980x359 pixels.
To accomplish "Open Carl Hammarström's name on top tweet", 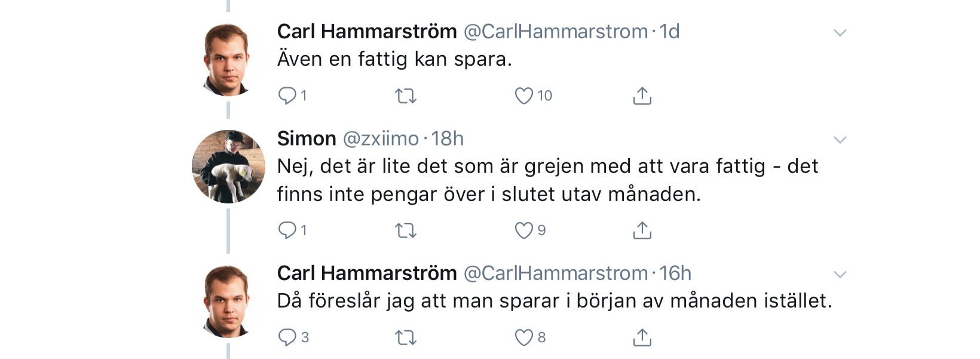I will coord(367,31).
